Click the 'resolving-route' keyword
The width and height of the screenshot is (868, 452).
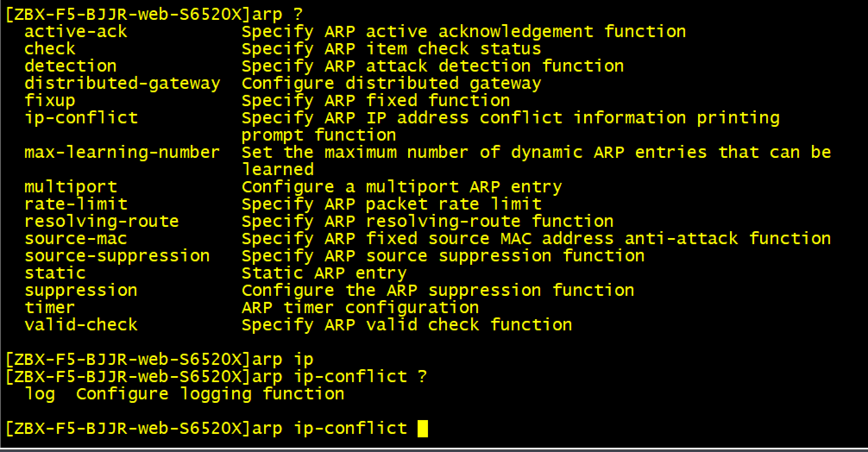point(102,222)
